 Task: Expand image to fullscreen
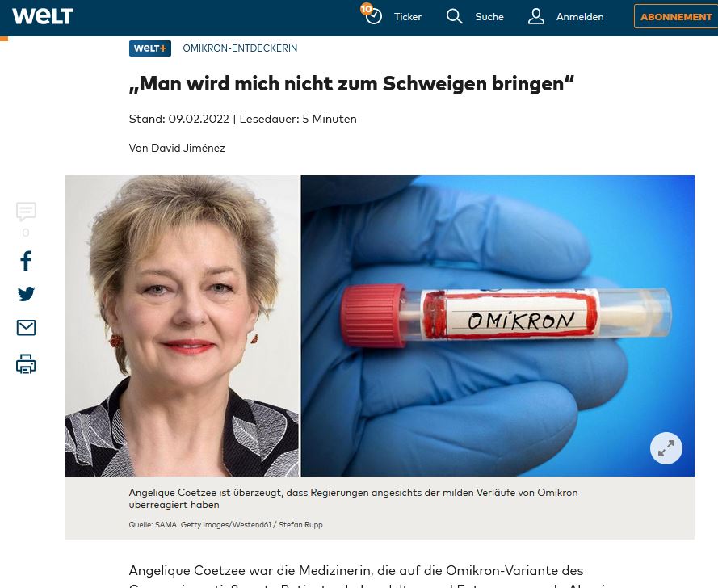click(x=666, y=448)
